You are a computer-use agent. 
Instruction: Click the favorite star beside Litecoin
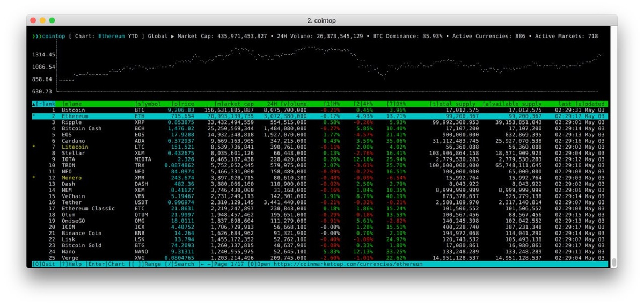34,147
